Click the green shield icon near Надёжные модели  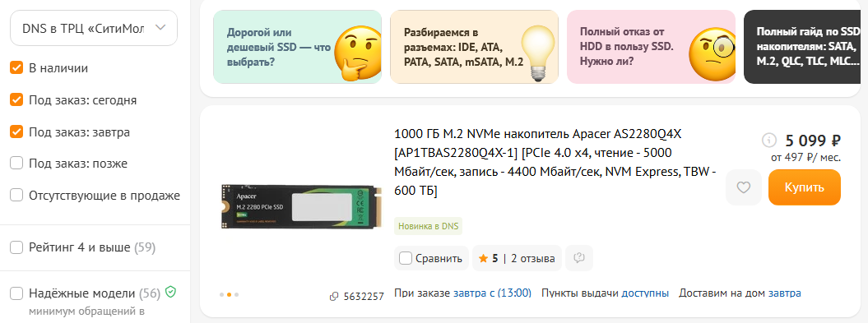click(170, 292)
